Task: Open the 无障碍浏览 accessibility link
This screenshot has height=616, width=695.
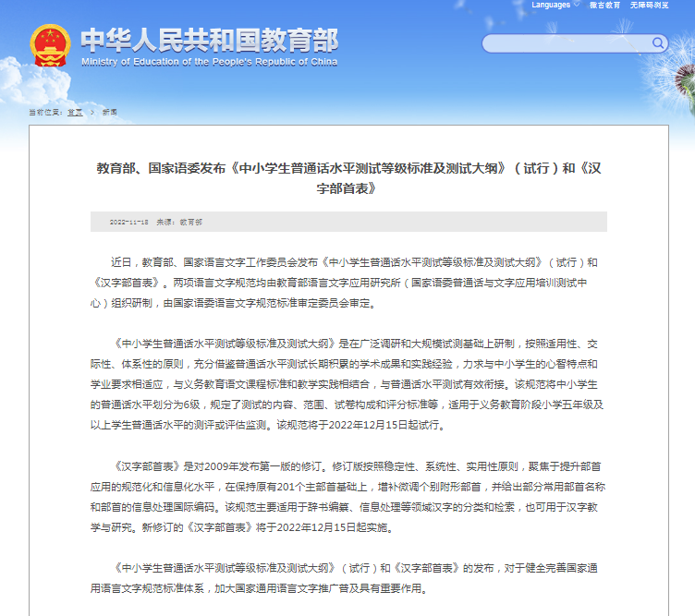Action: (x=650, y=5)
